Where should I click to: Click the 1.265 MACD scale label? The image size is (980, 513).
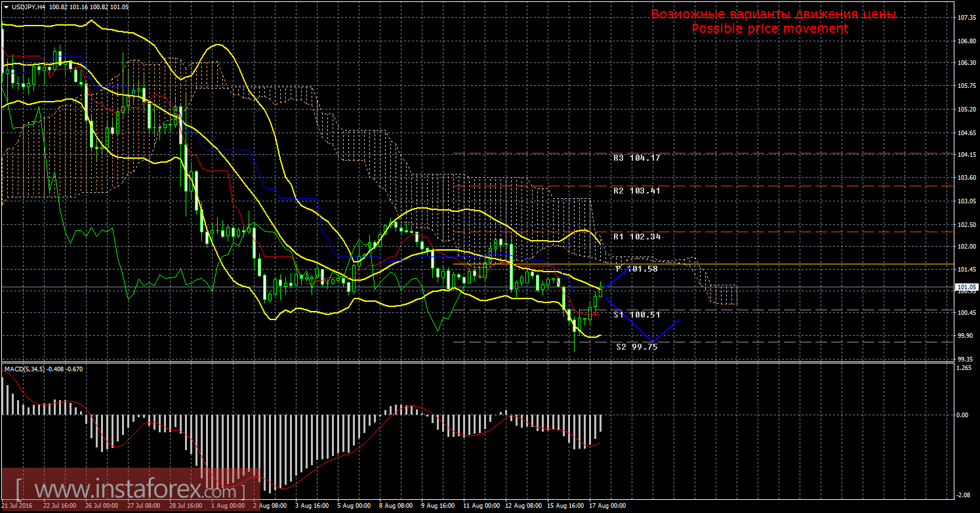tap(963, 369)
